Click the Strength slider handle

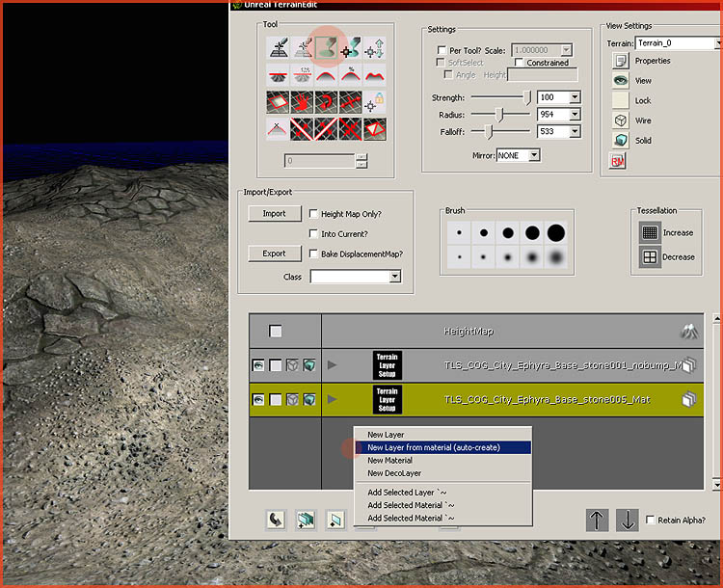point(526,97)
